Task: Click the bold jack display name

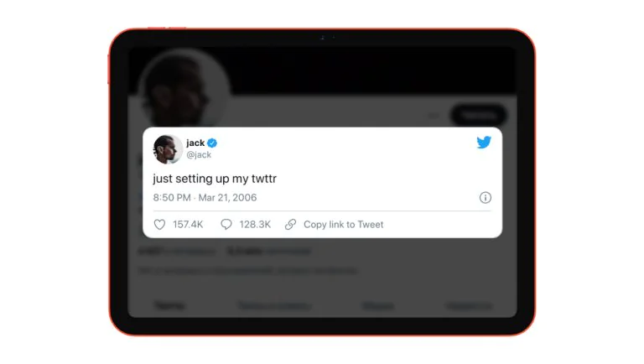Action: (195, 143)
